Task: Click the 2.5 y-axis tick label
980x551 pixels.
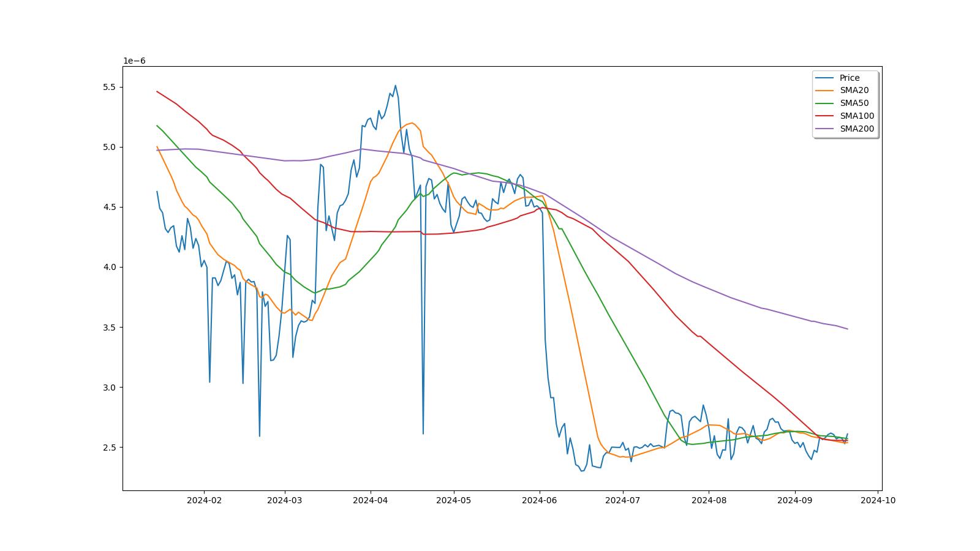Action: 110,448
